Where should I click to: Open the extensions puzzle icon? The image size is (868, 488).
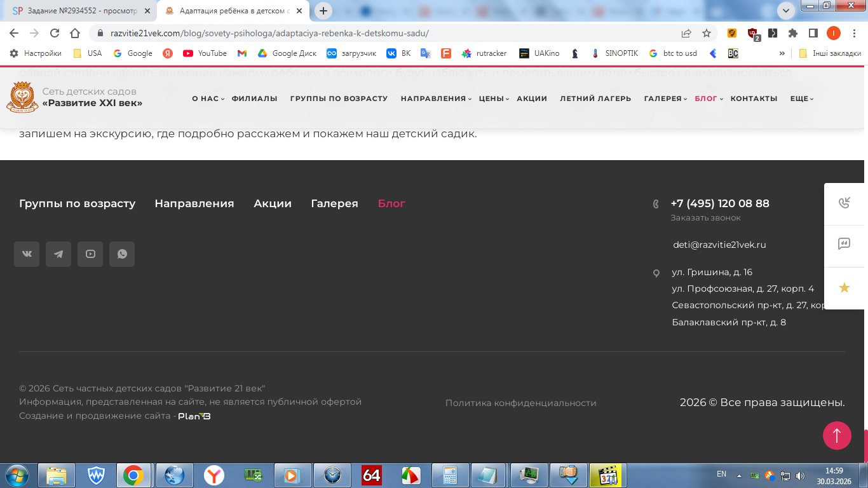pyautogui.click(x=793, y=33)
